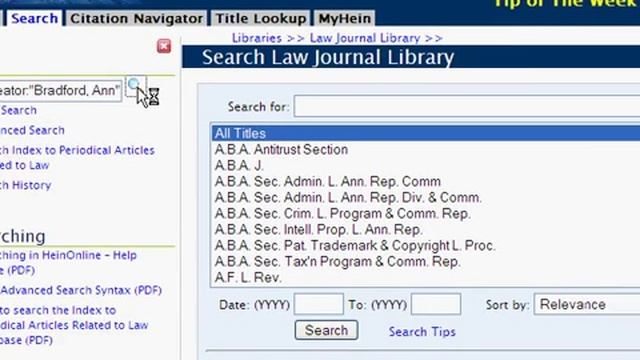Select A.B.A. Sec. Crim. L. Program & Comm. Rep.
Viewport: 640px width, 360px height.
[x=342, y=213]
